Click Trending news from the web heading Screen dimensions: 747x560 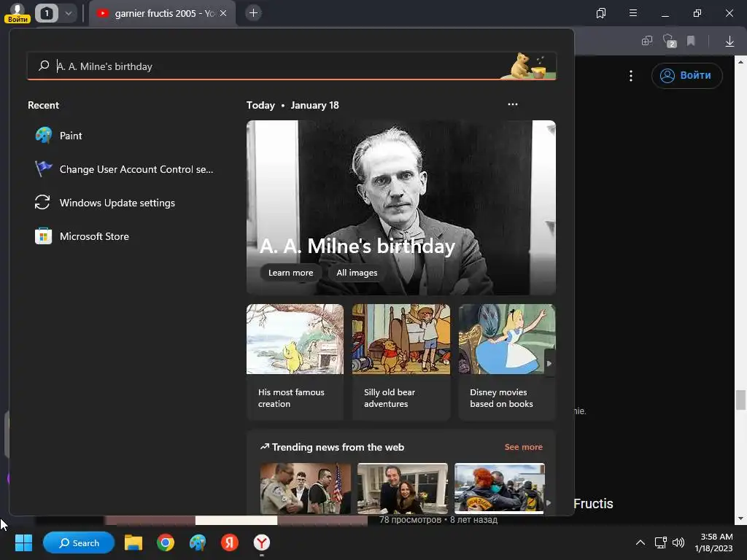click(338, 447)
